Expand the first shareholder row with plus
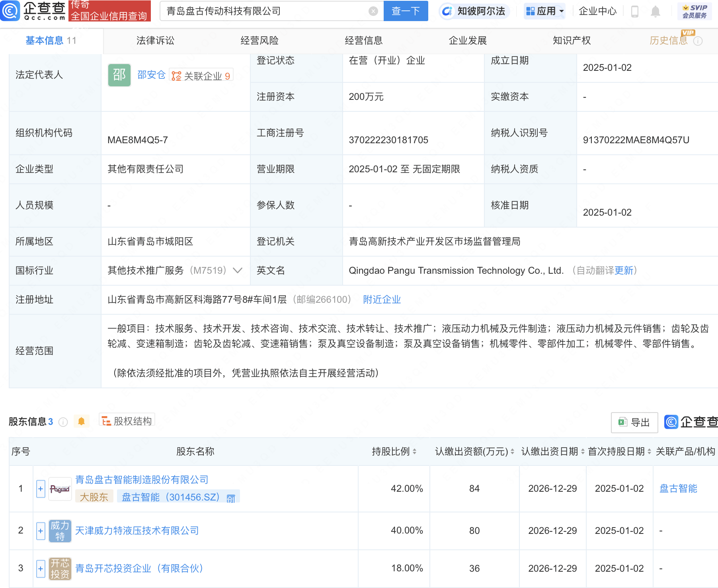The height and width of the screenshot is (588, 718). coord(40,489)
